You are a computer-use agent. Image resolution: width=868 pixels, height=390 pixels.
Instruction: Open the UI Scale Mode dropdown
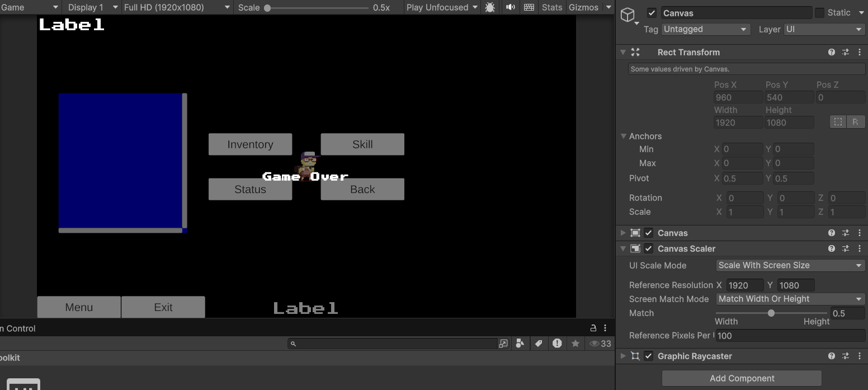click(x=790, y=265)
